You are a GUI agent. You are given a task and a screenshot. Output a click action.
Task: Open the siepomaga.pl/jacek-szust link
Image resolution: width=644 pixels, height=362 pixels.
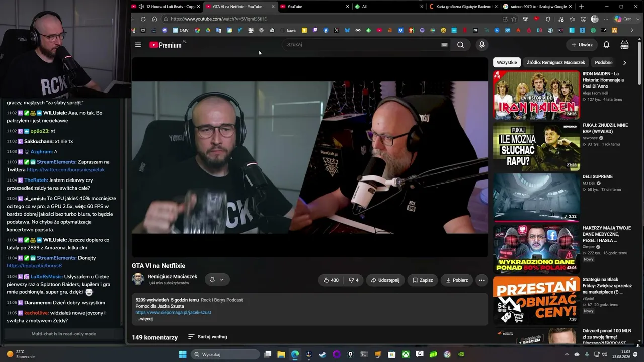pos(173,312)
